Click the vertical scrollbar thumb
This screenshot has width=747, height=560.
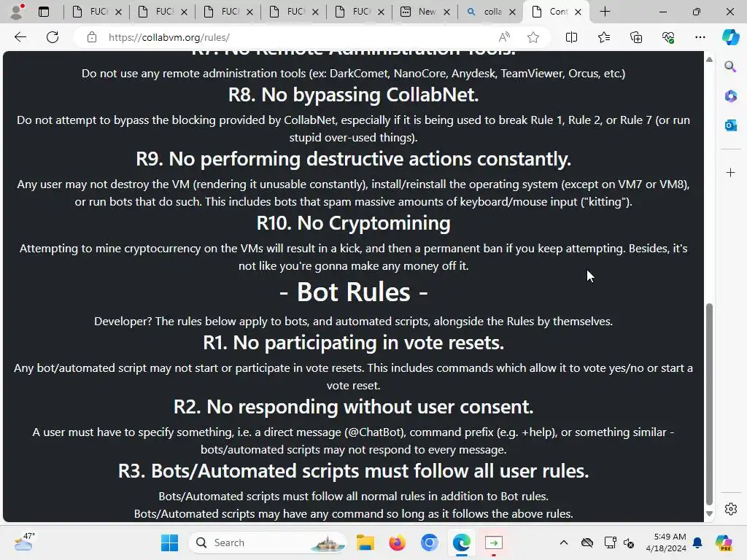[709, 404]
